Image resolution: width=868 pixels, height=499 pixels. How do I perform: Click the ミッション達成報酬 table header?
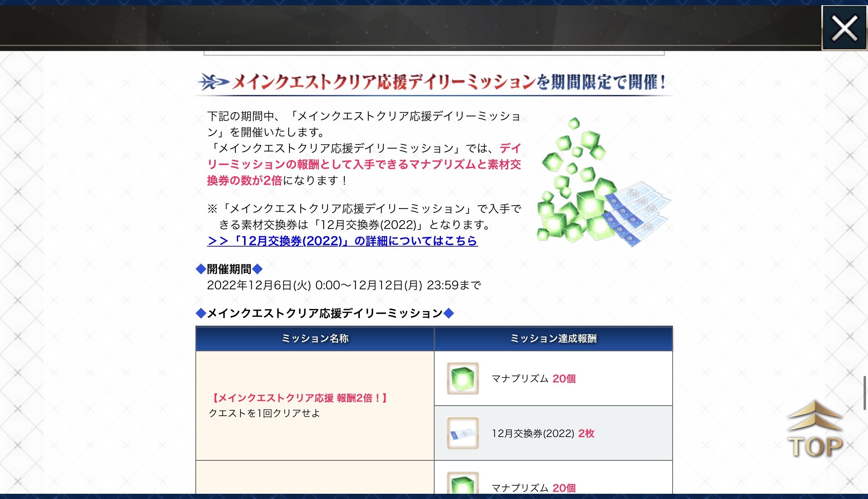coord(553,338)
